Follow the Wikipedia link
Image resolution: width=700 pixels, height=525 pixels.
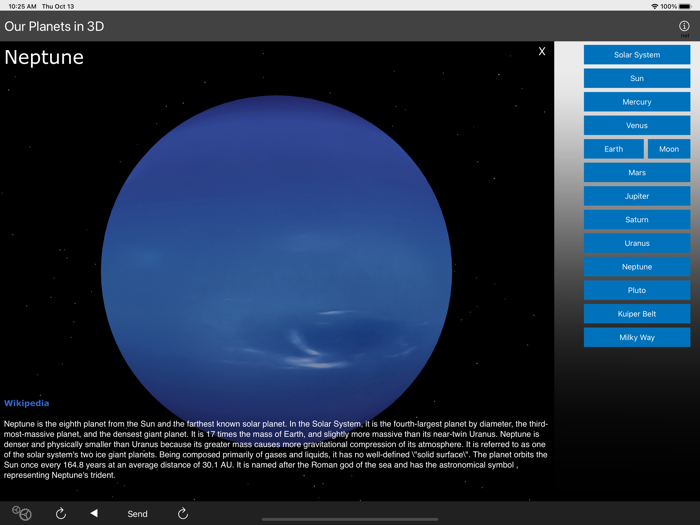click(x=26, y=403)
